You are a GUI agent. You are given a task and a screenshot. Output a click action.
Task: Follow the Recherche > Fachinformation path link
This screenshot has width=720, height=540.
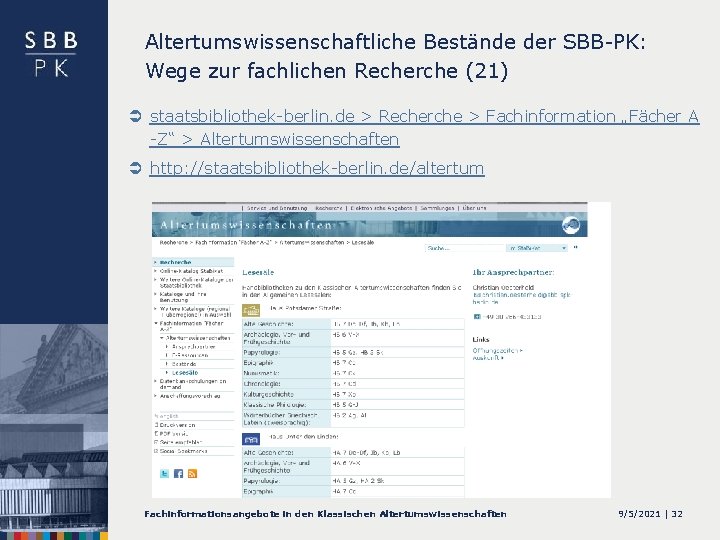(424, 127)
